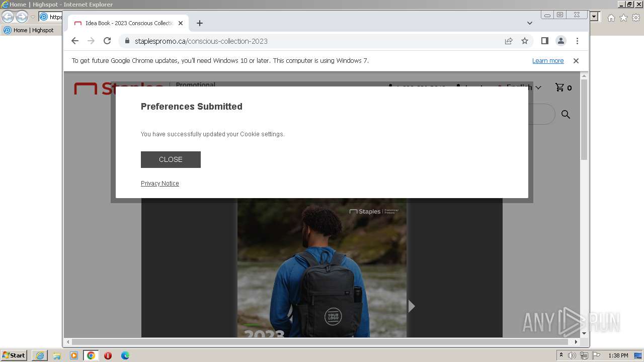This screenshot has height=362, width=644.
Task: Click the volume speaker tray icon
Action: pyautogui.click(x=572, y=355)
